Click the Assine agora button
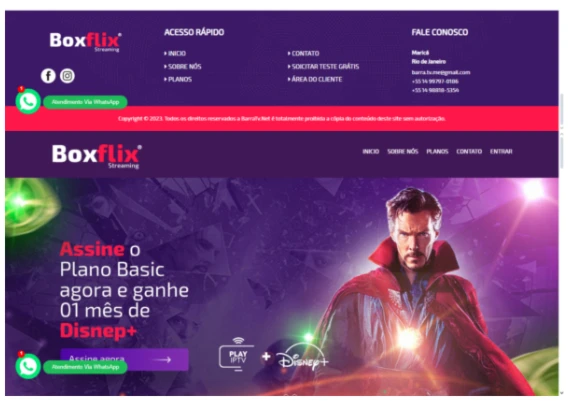 (124, 359)
